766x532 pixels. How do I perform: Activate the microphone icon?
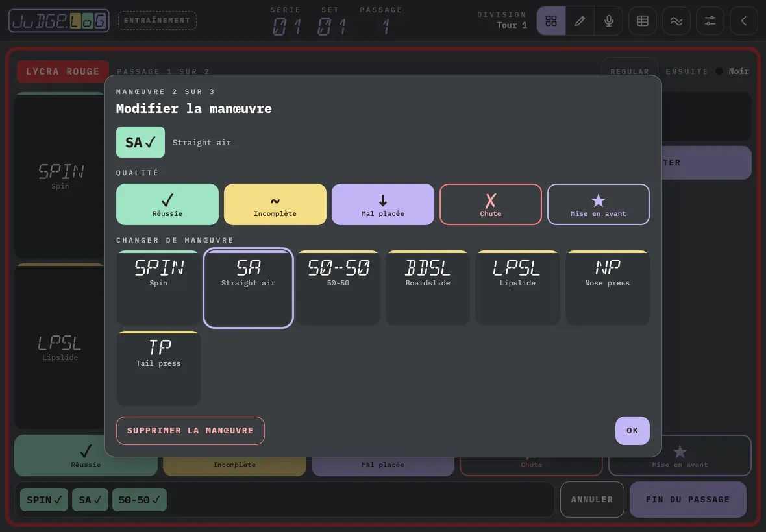[x=609, y=21]
